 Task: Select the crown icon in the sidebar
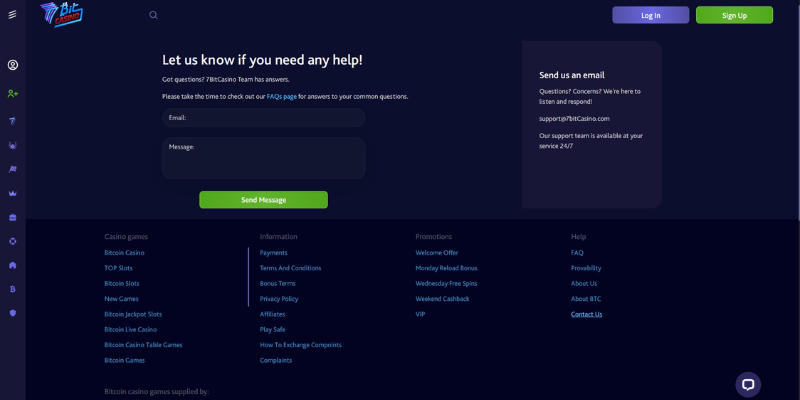[13, 193]
